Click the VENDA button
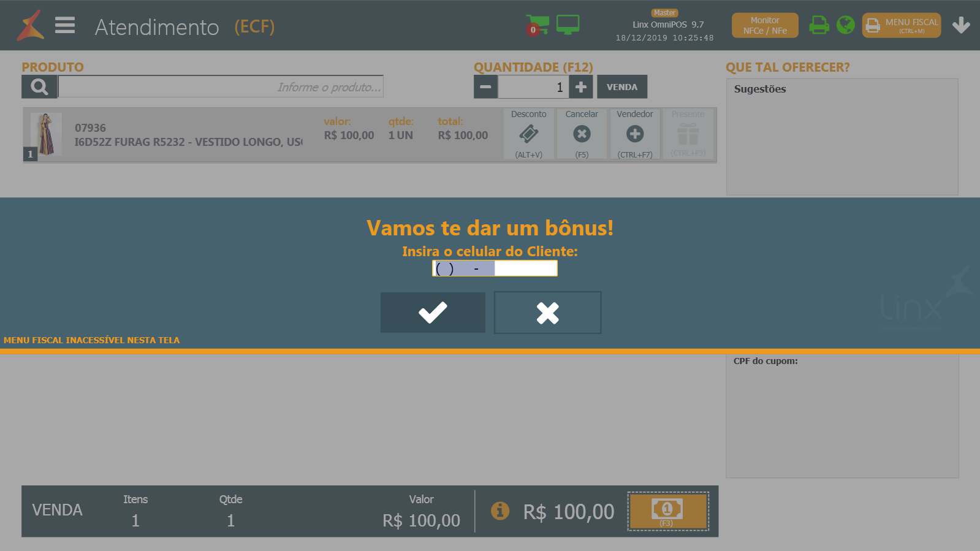 point(622,87)
